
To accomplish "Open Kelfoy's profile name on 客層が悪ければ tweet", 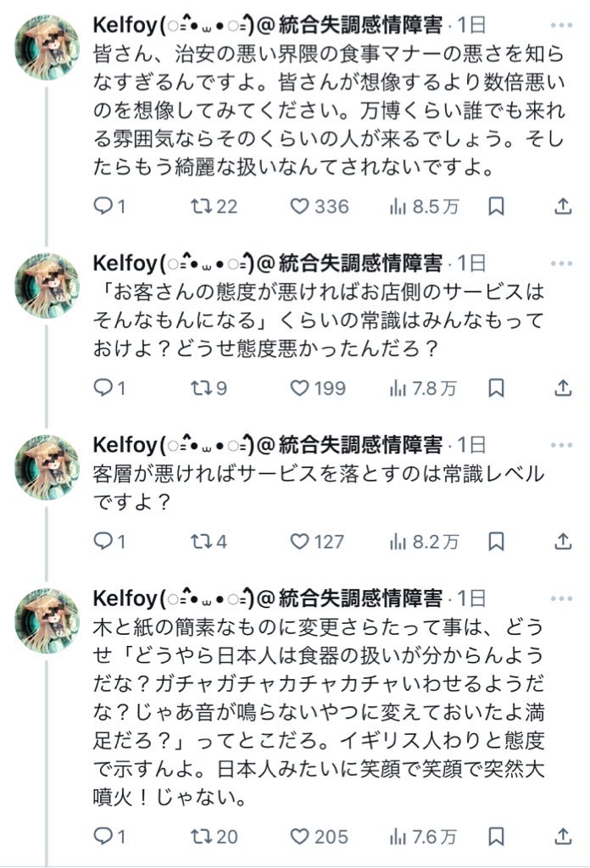I will coord(124,444).
